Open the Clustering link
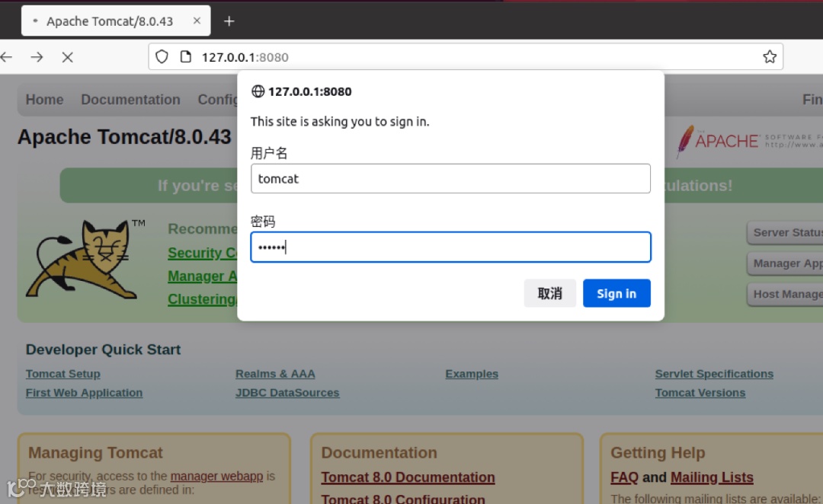This screenshot has width=823, height=504. (x=203, y=299)
